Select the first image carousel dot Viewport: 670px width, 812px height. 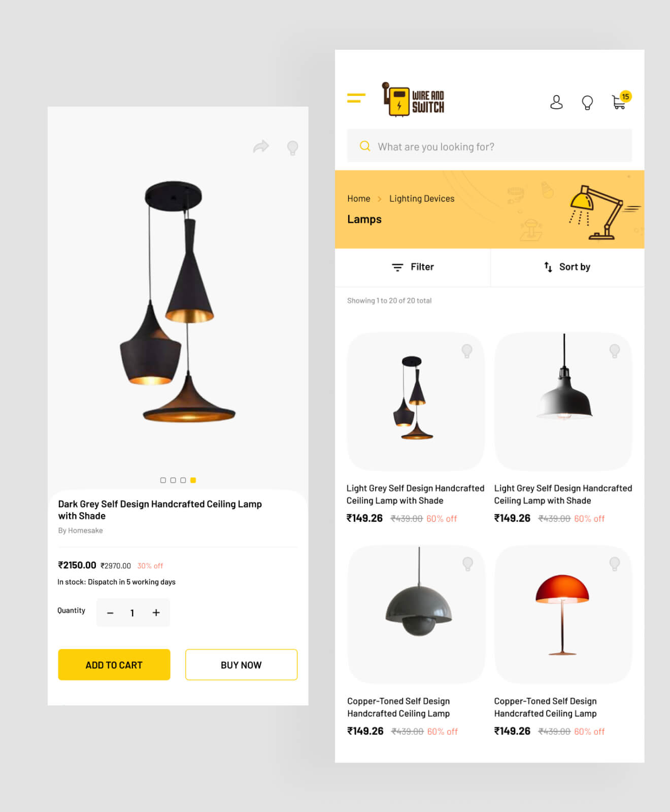(x=163, y=480)
